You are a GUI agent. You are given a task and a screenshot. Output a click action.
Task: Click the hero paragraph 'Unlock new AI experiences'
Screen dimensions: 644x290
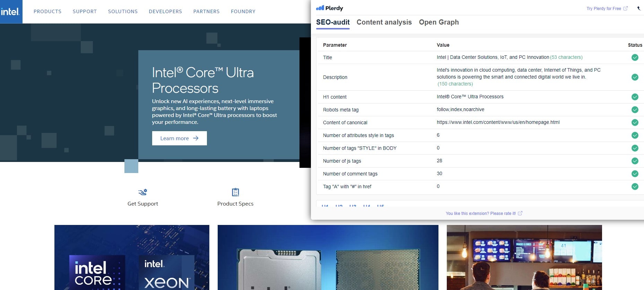(x=214, y=112)
